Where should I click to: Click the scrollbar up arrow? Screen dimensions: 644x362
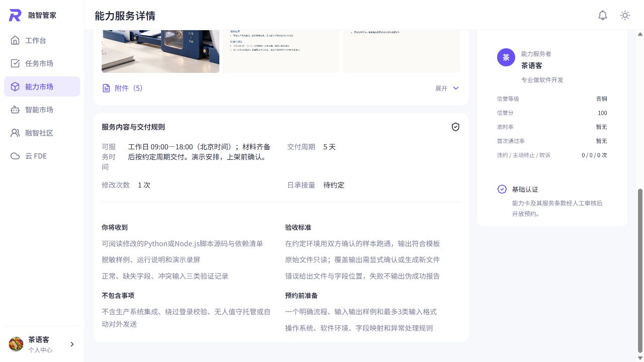tap(640, 34)
